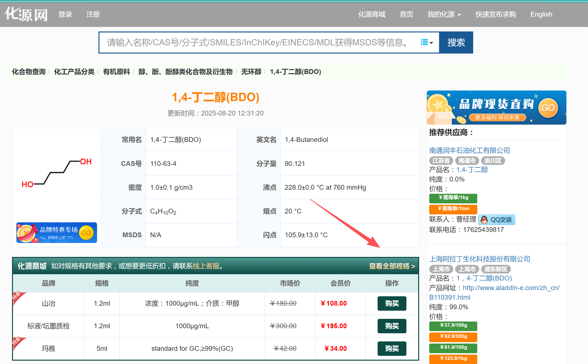Open the 化源商城 nav item
The image size is (588, 364).
pyautogui.click(x=372, y=14)
